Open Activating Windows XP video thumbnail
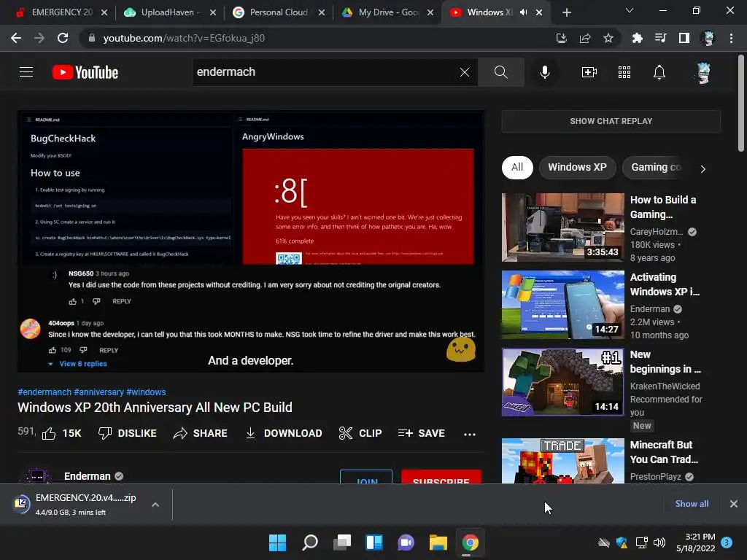 pos(562,305)
